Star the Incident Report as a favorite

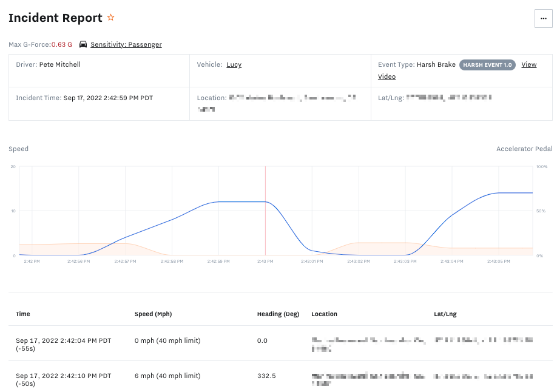coord(111,18)
